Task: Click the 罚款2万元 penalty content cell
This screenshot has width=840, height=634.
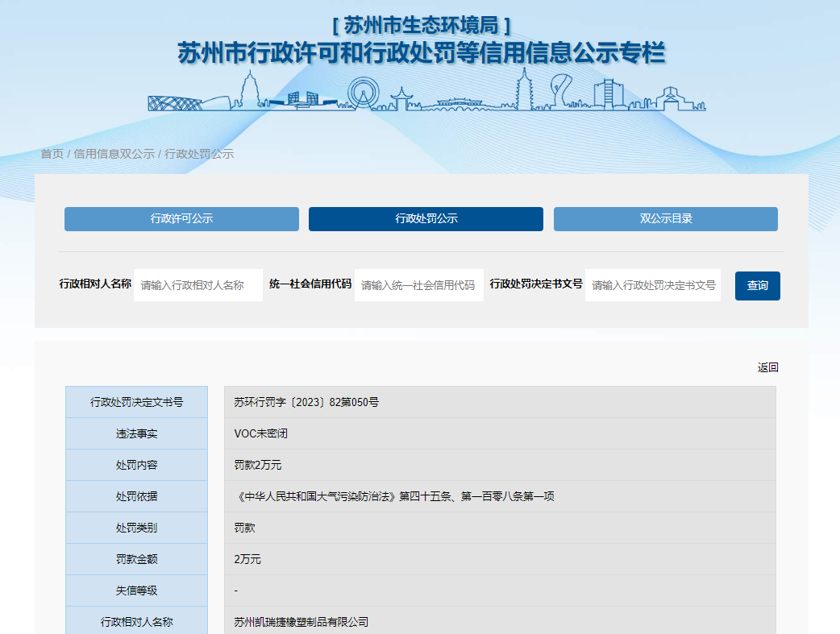Action: pos(258,465)
